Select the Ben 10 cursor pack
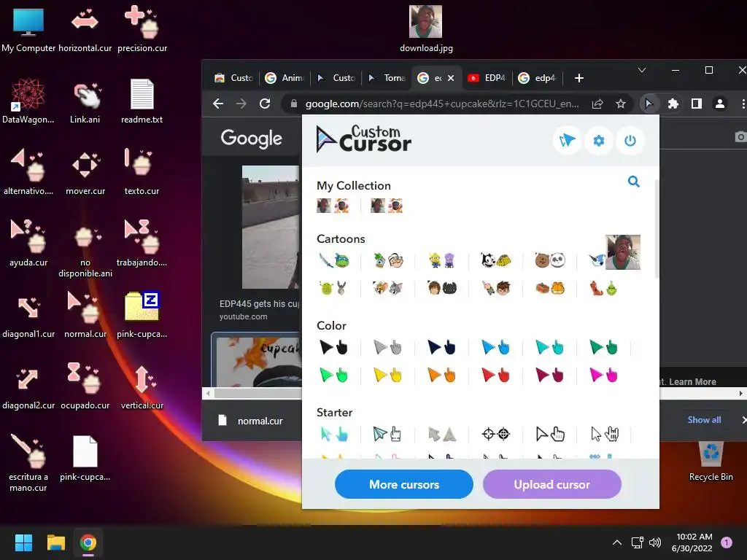 click(x=495, y=288)
